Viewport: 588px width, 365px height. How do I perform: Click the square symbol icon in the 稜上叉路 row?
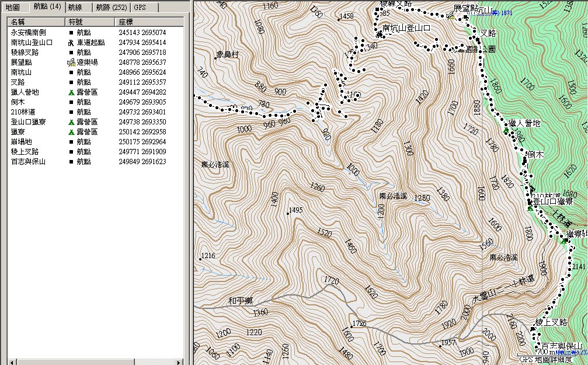[71, 152]
